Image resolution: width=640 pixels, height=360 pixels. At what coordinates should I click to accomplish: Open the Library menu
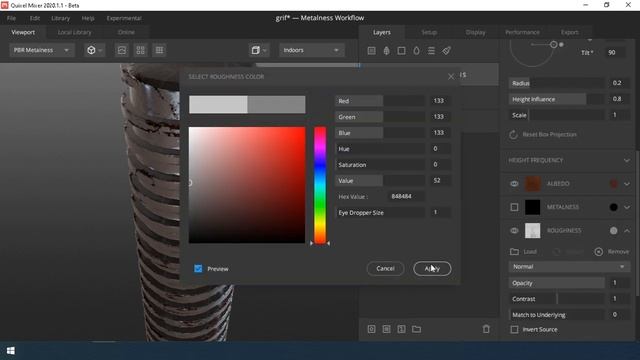(60, 18)
